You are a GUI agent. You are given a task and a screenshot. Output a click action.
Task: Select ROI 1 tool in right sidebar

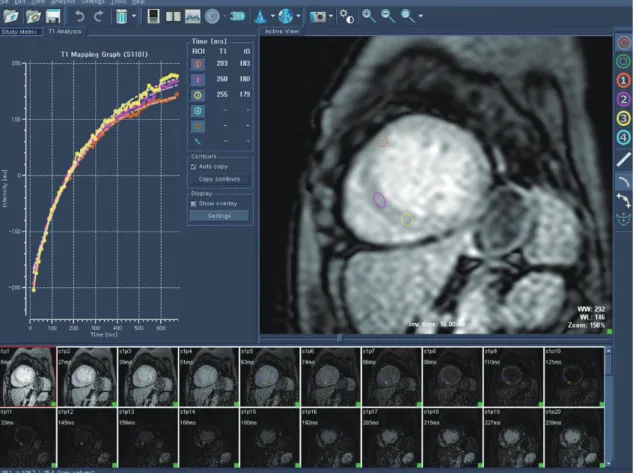point(624,80)
